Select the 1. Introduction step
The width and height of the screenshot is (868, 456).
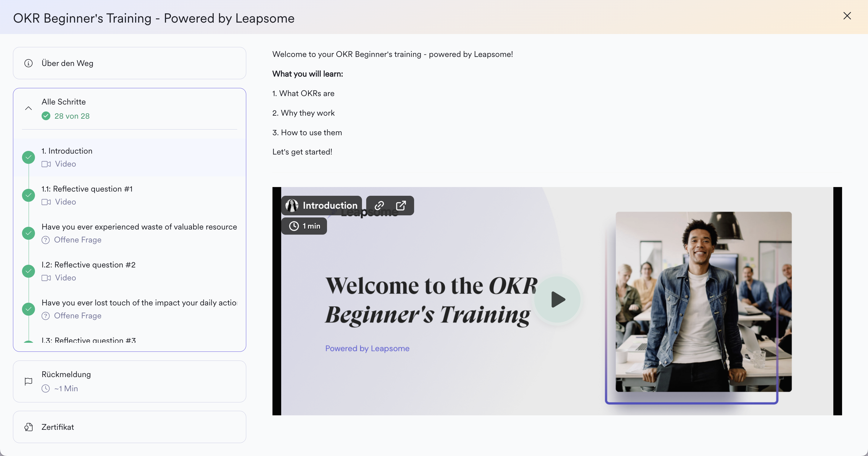[x=129, y=157]
